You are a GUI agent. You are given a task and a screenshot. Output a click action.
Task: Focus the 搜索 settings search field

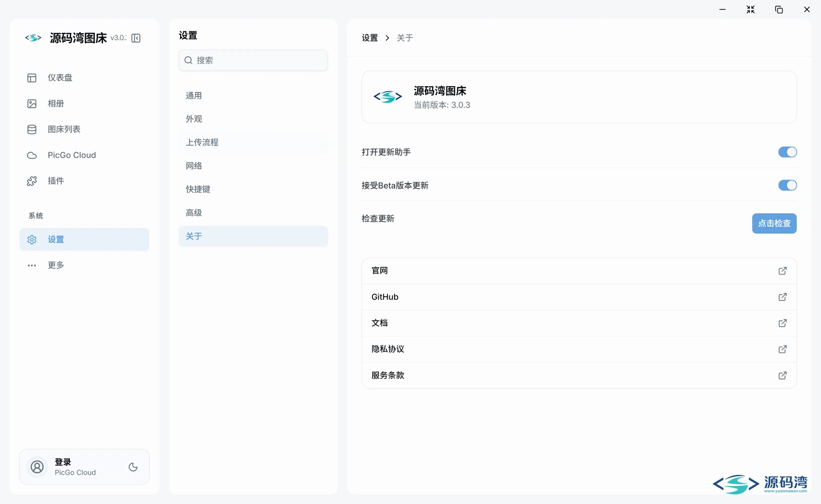[253, 61]
